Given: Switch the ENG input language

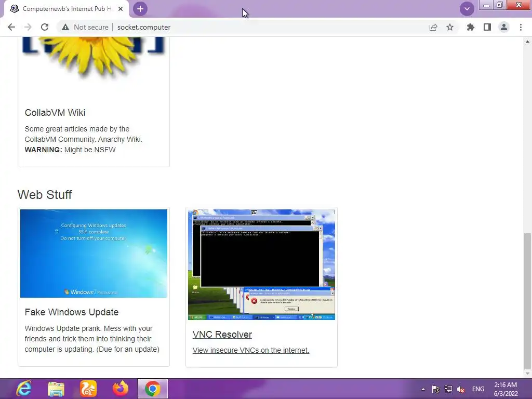Looking at the screenshot, I should click(x=478, y=389).
